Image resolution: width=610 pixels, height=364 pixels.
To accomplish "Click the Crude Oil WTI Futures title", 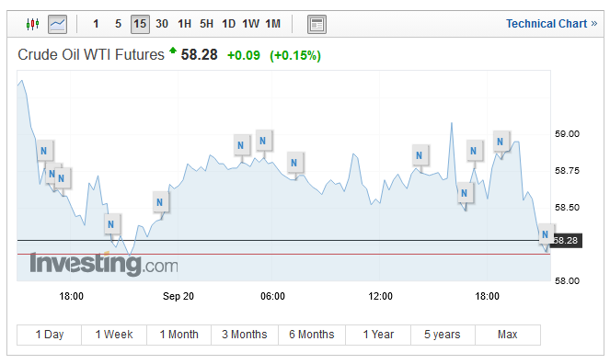I will [x=91, y=55].
